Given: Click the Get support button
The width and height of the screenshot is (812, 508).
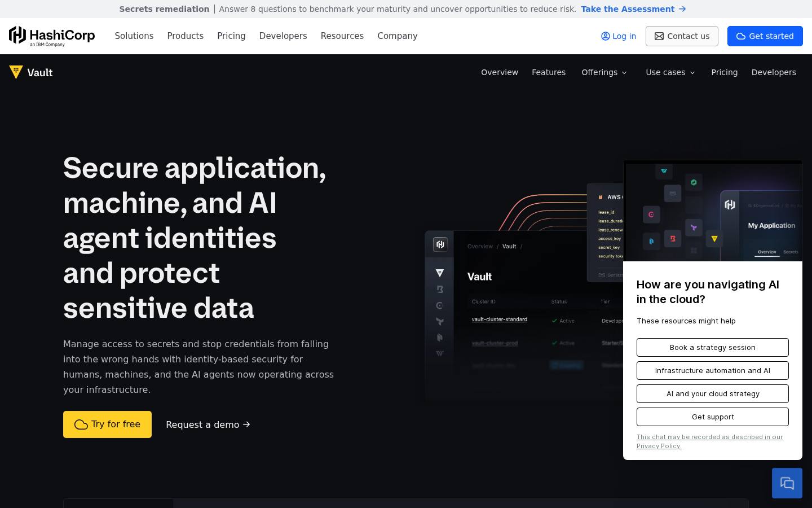Looking at the screenshot, I should coord(713,417).
